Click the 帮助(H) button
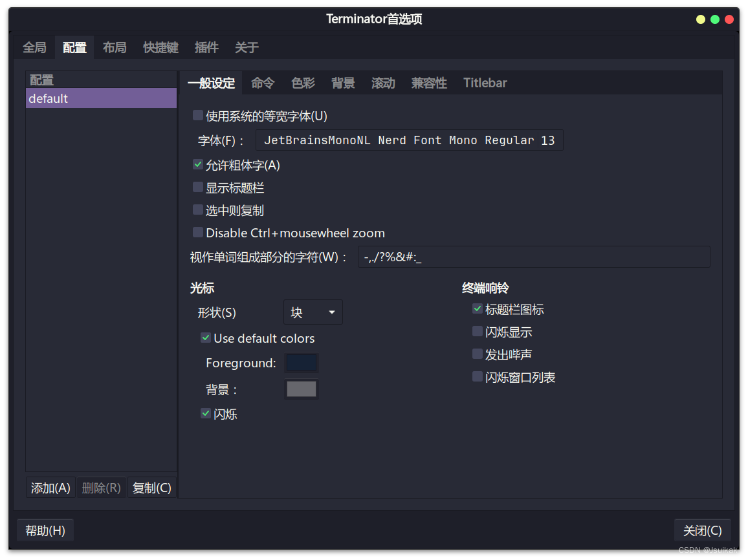The width and height of the screenshot is (748, 560). [45, 530]
